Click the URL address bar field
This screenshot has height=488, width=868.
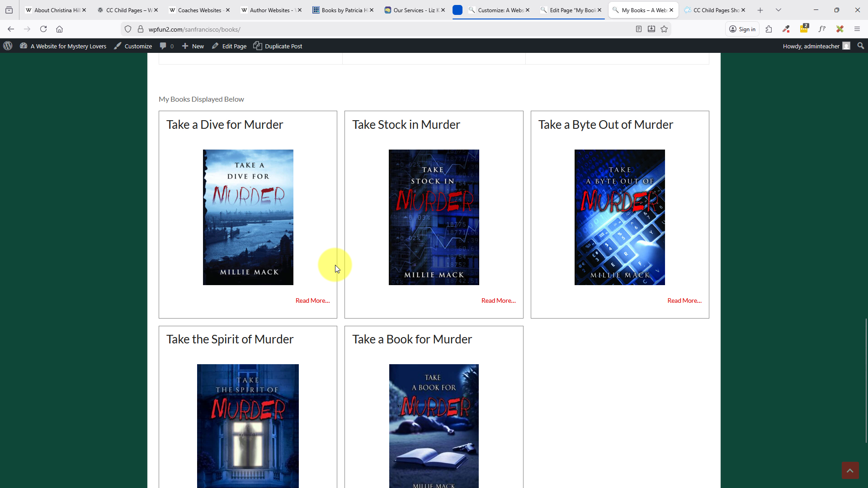click(x=384, y=29)
